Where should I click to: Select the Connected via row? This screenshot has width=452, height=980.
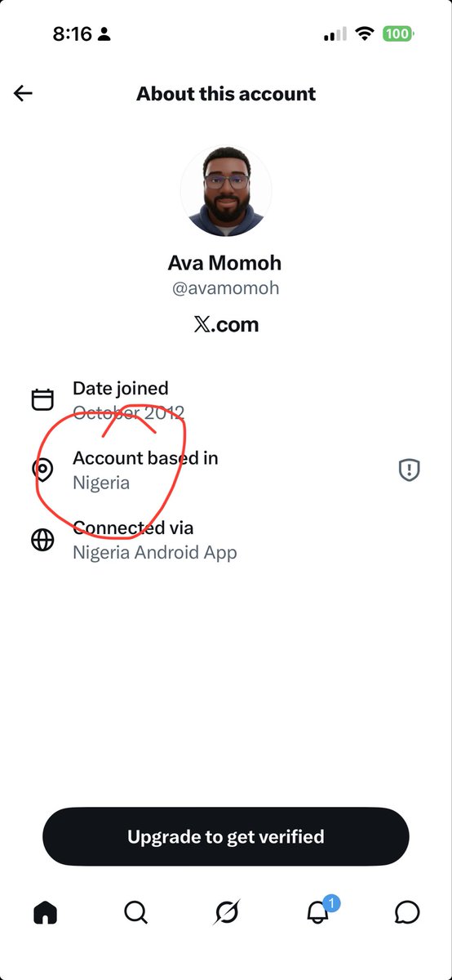(226, 540)
